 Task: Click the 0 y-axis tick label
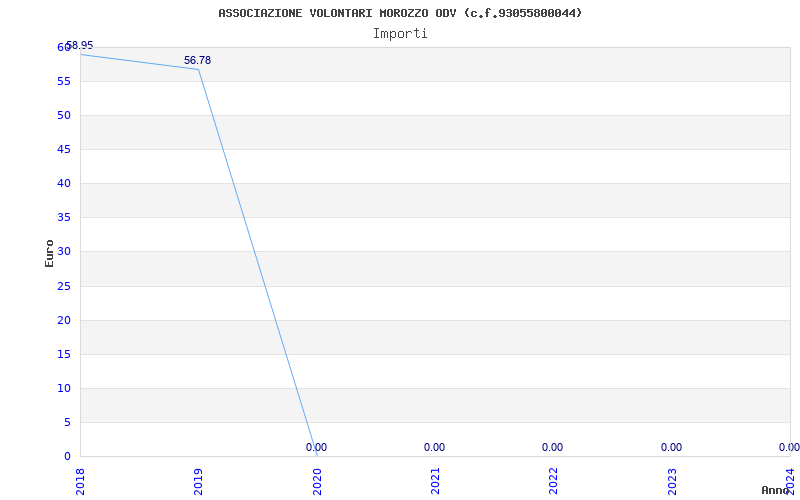67,456
